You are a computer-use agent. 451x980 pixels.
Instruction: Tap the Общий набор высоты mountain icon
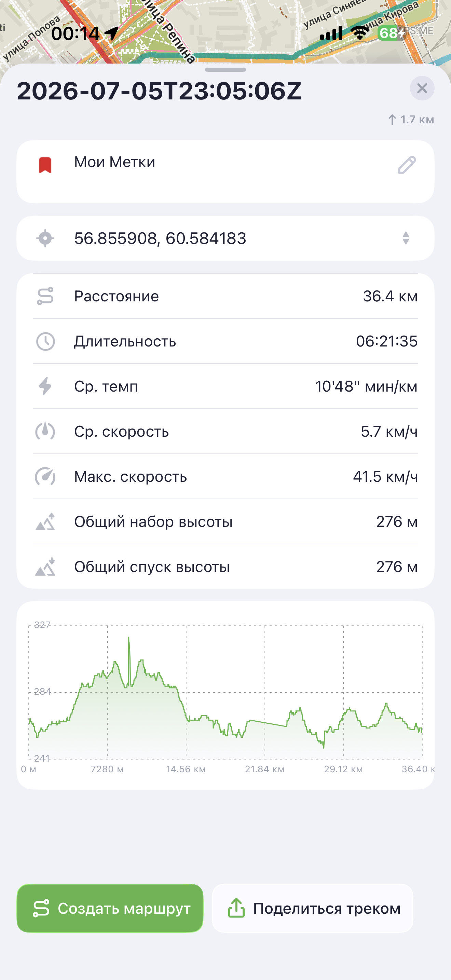[x=45, y=521]
